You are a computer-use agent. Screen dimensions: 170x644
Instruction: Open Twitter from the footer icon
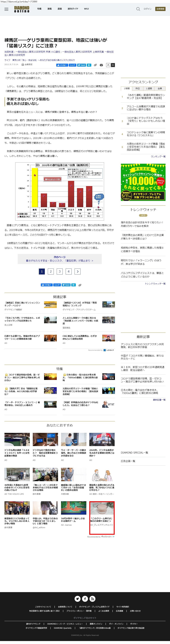coord(78,599)
